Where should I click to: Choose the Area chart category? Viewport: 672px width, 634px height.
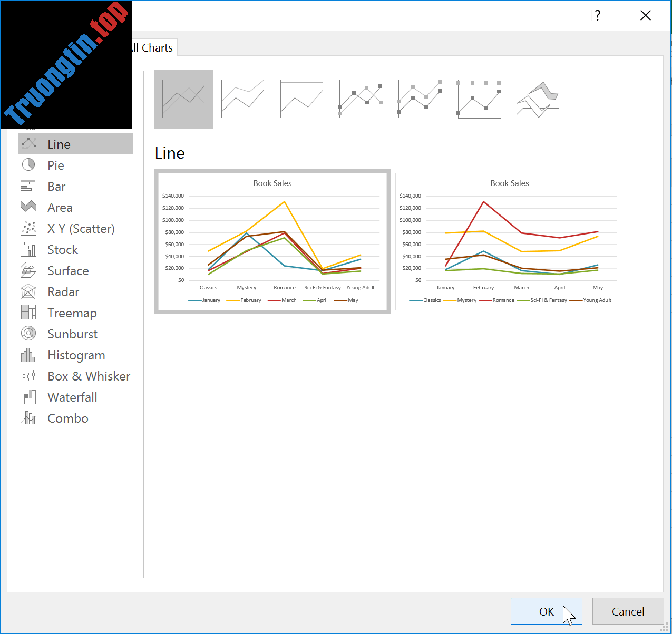[60, 207]
